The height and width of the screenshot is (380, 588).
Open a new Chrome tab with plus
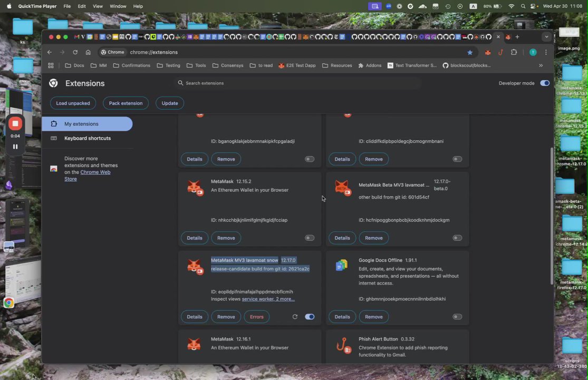(x=517, y=37)
